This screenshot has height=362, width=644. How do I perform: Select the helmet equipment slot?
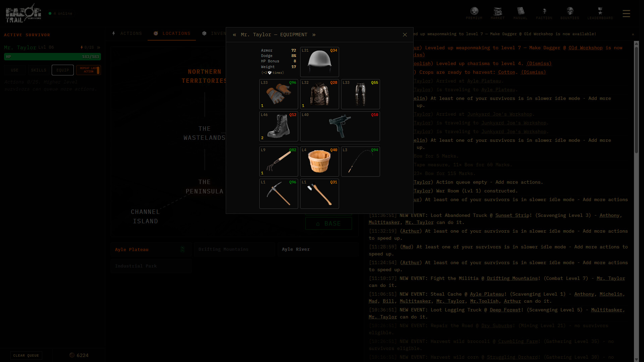pos(319,62)
